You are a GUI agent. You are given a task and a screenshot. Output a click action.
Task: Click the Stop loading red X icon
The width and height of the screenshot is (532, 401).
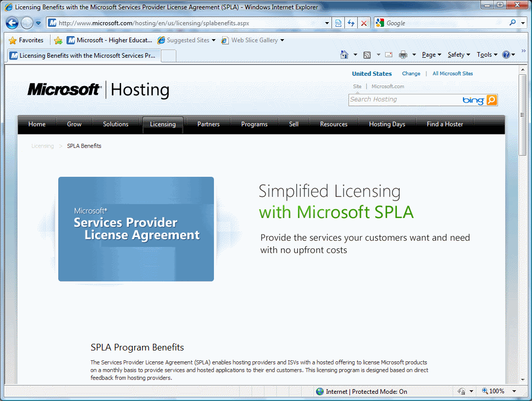[x=364, y=23]
